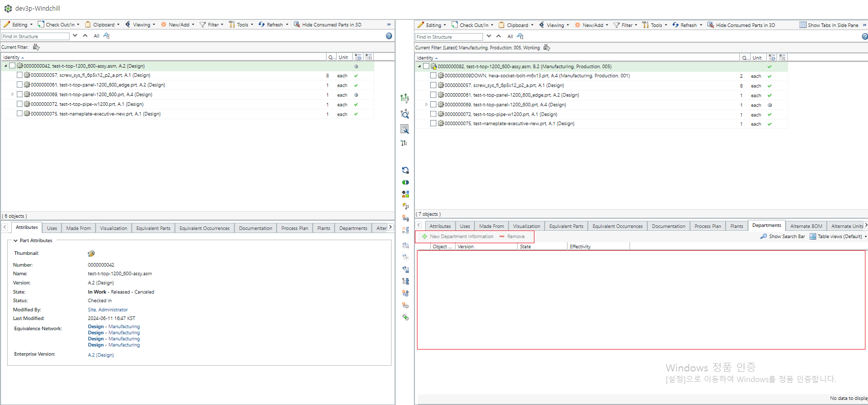The height and width of the screenshot is (405, 868).
Task: Click the filter tree icon atop center toolbar
Action: click(x=405, y=98)
